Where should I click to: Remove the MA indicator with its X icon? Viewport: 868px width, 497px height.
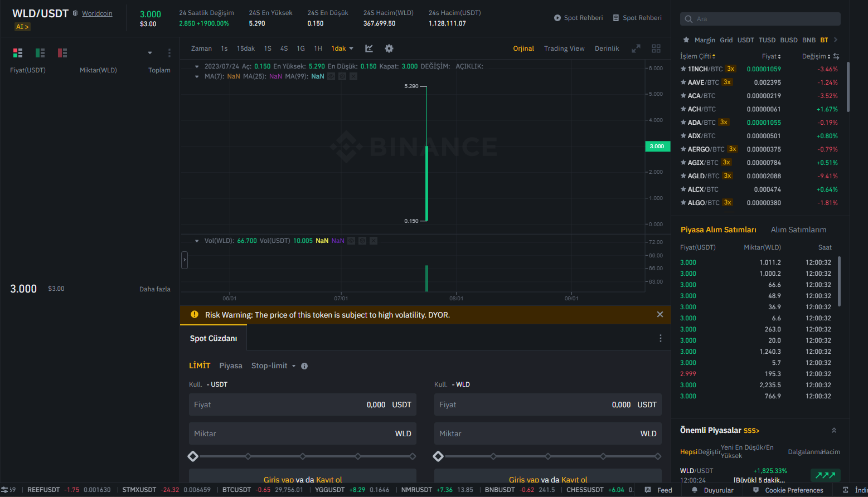[x=353, y=76]
